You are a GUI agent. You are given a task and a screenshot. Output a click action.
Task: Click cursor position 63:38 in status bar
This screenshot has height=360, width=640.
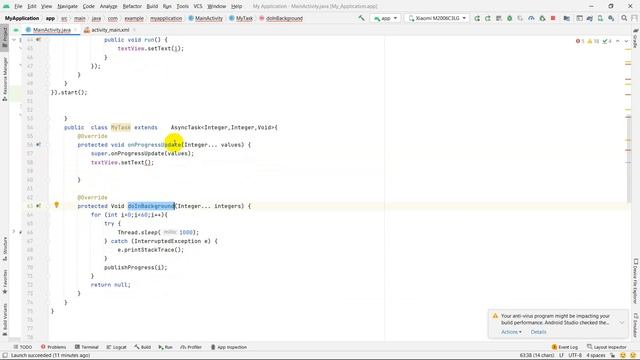pyautogui.click(x=537, y=355)
